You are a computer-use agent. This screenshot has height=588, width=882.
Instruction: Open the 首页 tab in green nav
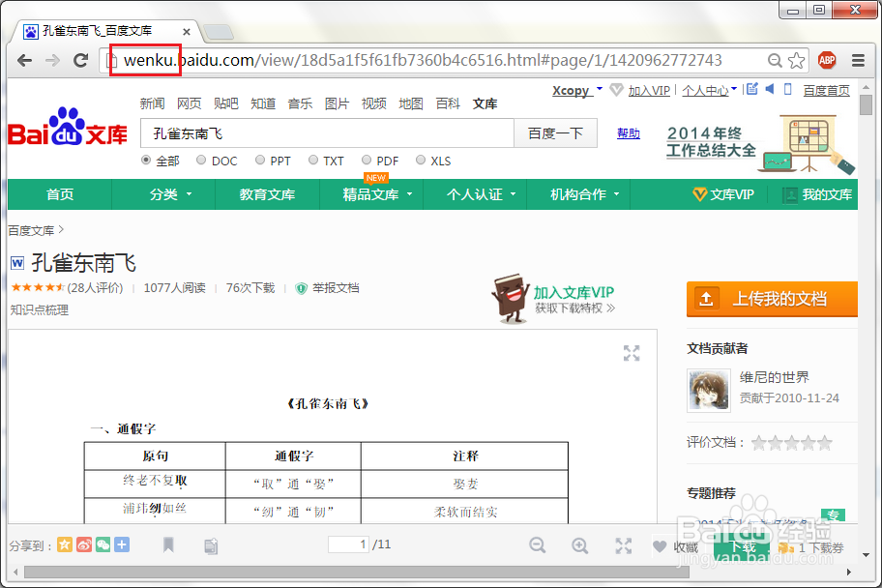click(x=60, y=194)
